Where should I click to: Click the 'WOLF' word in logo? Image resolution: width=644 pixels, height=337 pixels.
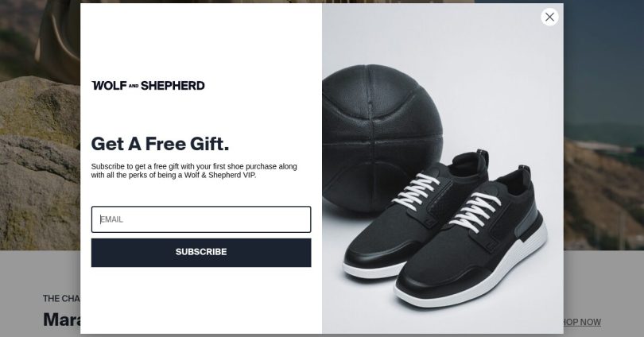[109, 85]
